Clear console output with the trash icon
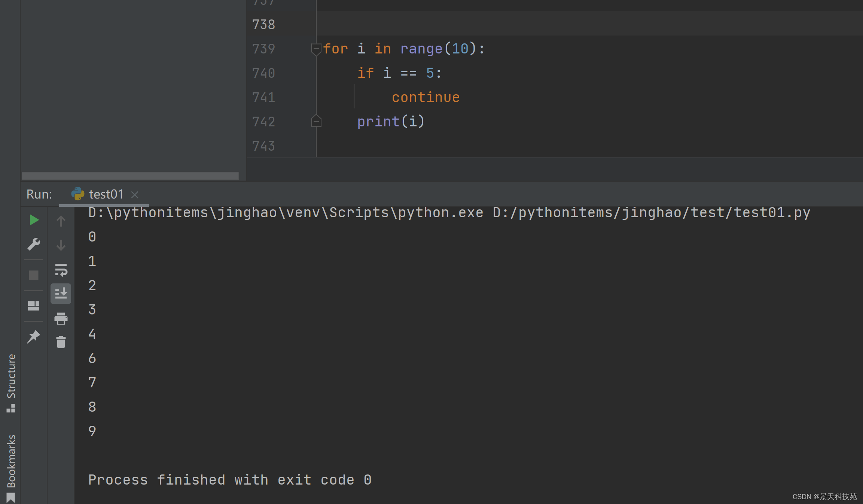The height and width of the screenshot is (504, 863). [x=61, y=342]
